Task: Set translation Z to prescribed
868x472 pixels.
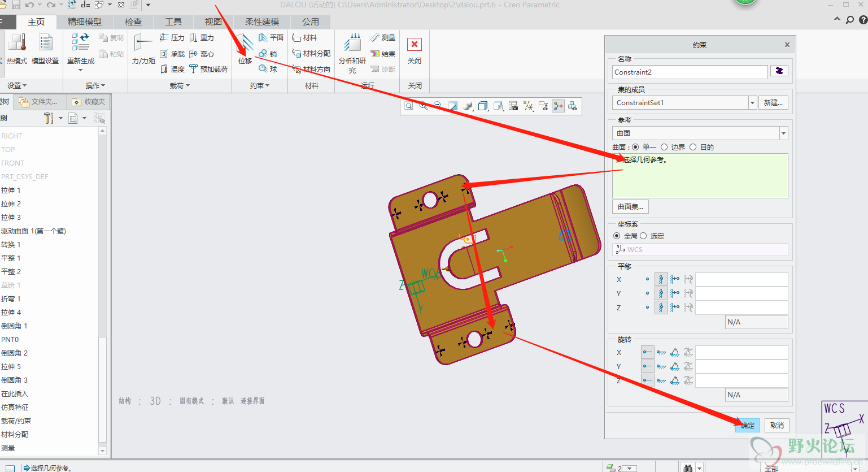Action: click(x=674, y=308)
